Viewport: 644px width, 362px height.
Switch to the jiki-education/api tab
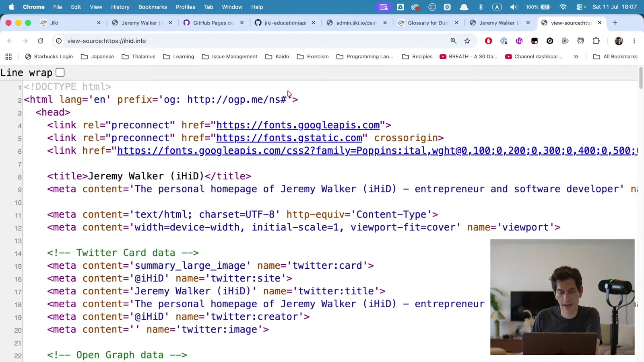(284, 23)
